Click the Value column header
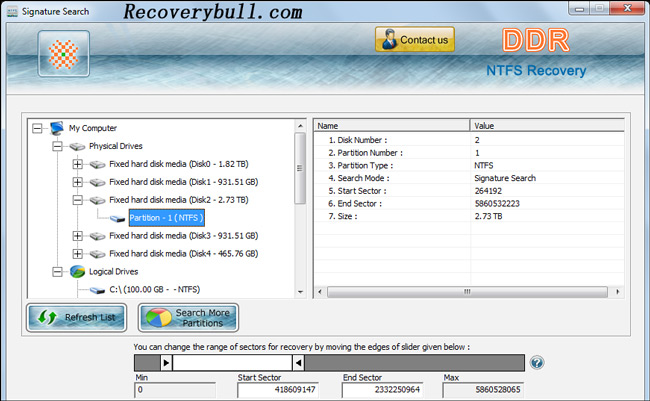The width and height of the screenshot is (650, 401). 547,126
